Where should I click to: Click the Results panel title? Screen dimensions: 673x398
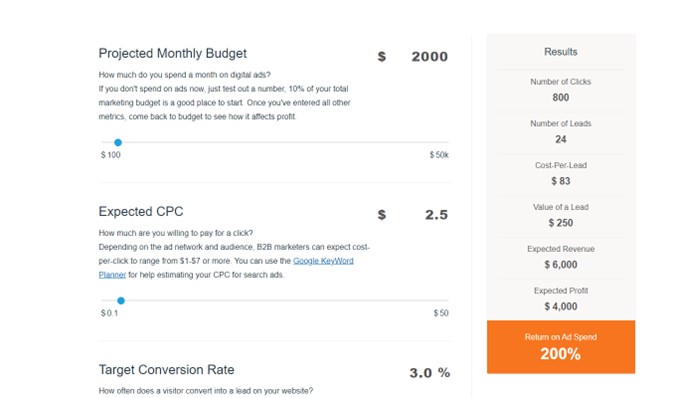point(561,52)
